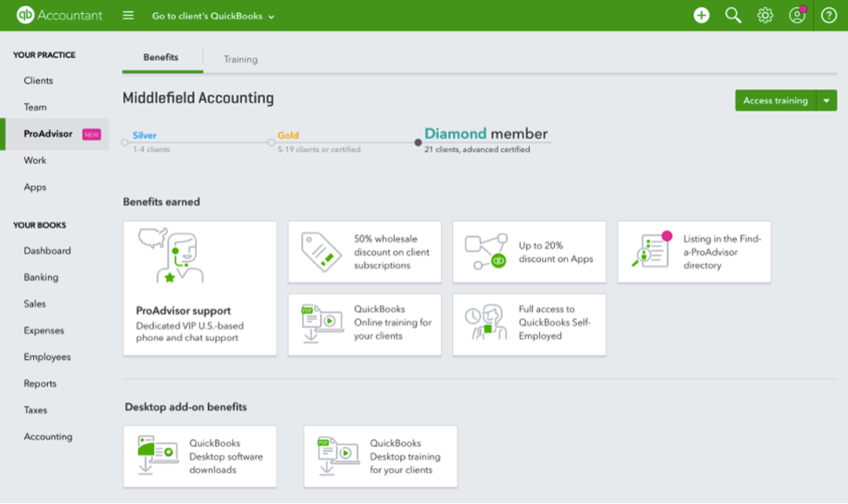Click the Self-Employed person with clock icon
The width and height of the screenshot is (848, 504).
click(x=485, y=322)
